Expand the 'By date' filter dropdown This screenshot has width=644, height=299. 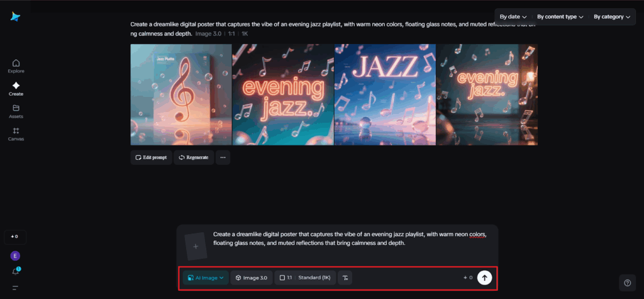click(513, 16)
